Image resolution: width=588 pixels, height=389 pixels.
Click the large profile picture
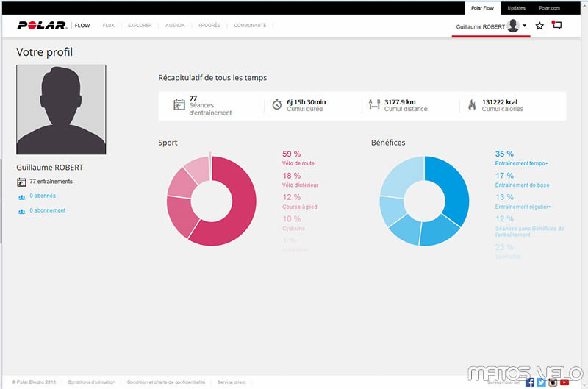[61, 110]
